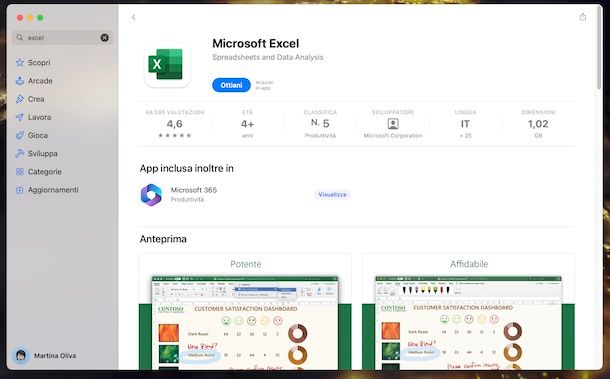The height and width of the screenshot is (379, 610).
Task: Click the Categorie grid icon
Action: click(20, 172)
